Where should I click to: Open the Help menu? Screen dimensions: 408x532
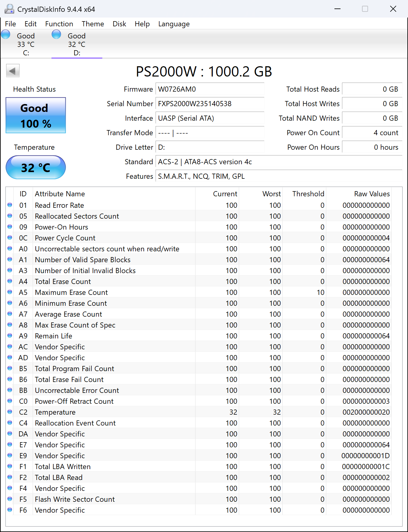142,24
